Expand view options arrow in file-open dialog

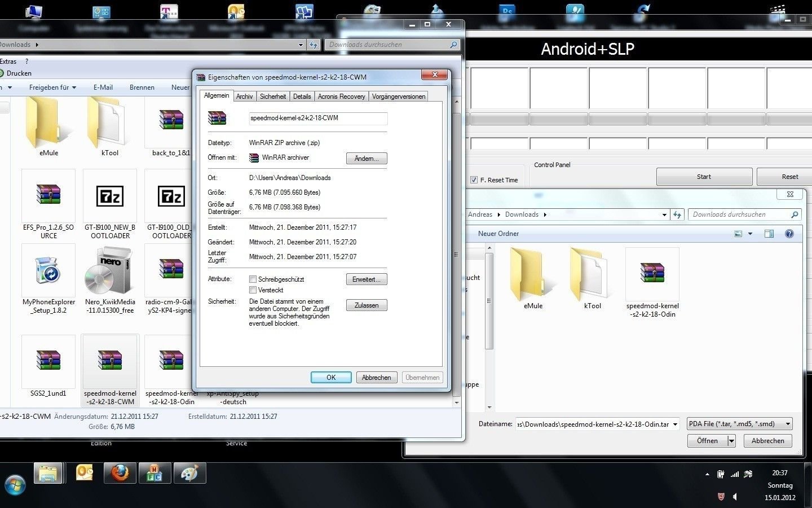click(x=750, y=234)
